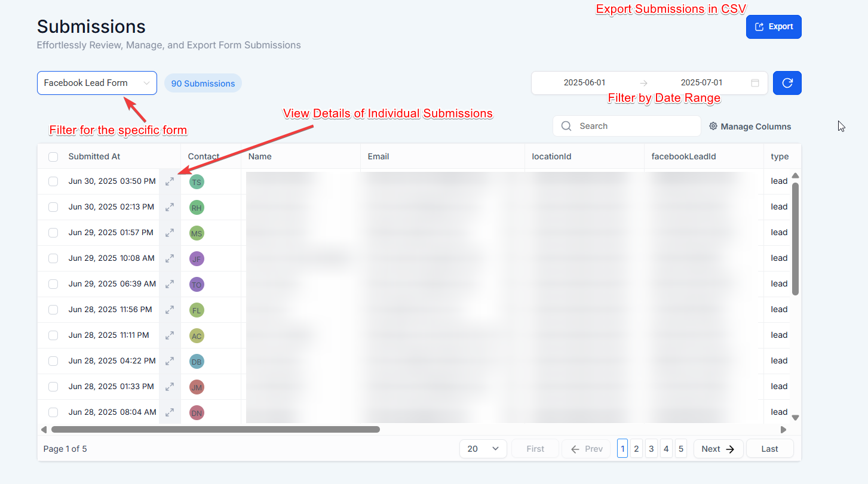Screen dimensions: 868x484
Task: Check the Jun 30, 2025 03:50 PM row
Action: (53, 181)
